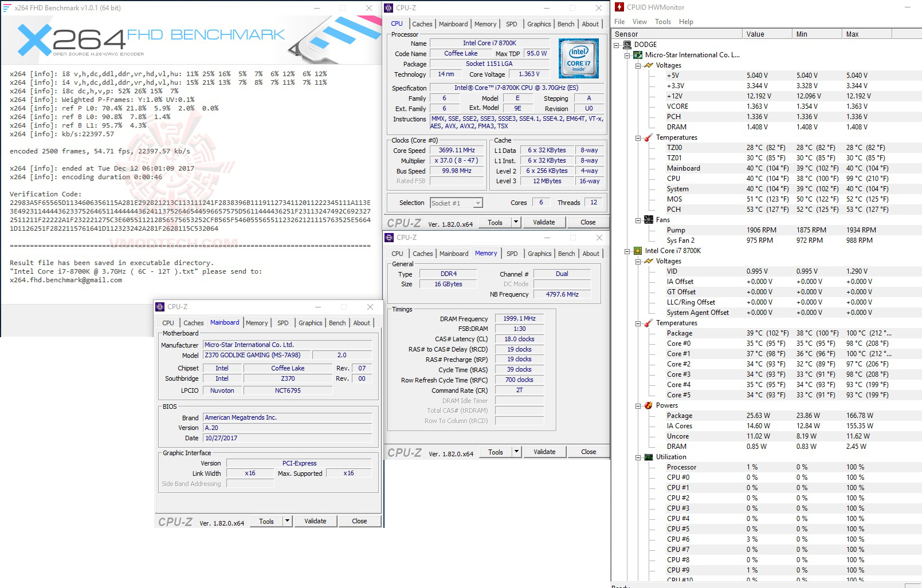Click the x264 FHD Benchmark title icon

click(x=5, y=7)
